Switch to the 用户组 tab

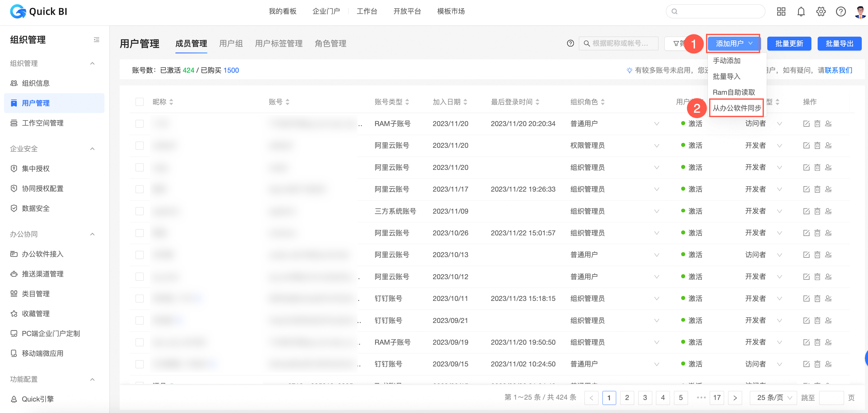[231, 43]
